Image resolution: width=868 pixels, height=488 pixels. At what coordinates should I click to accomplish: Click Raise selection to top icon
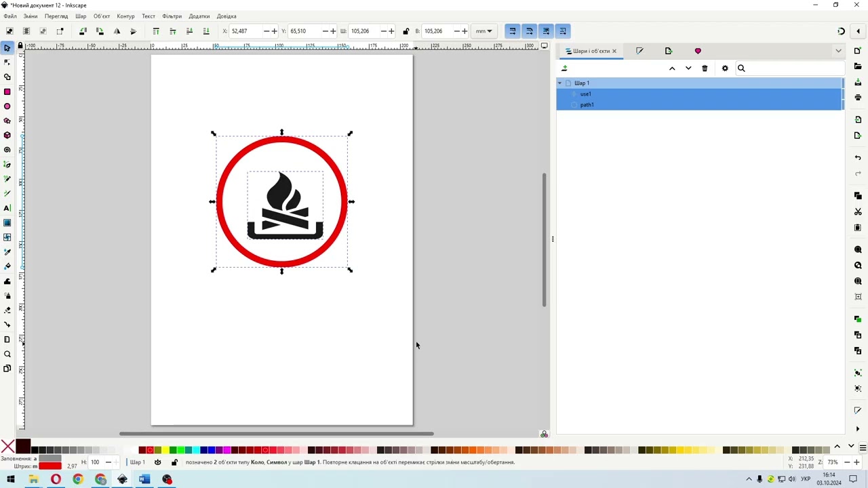coord(156,31)
